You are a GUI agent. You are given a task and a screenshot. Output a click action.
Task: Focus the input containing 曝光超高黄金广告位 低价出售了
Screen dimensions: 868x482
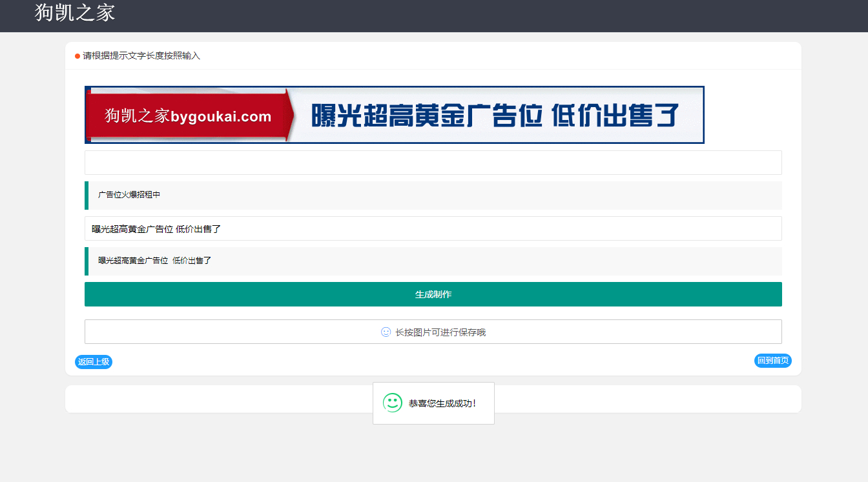tap(433, 228)
